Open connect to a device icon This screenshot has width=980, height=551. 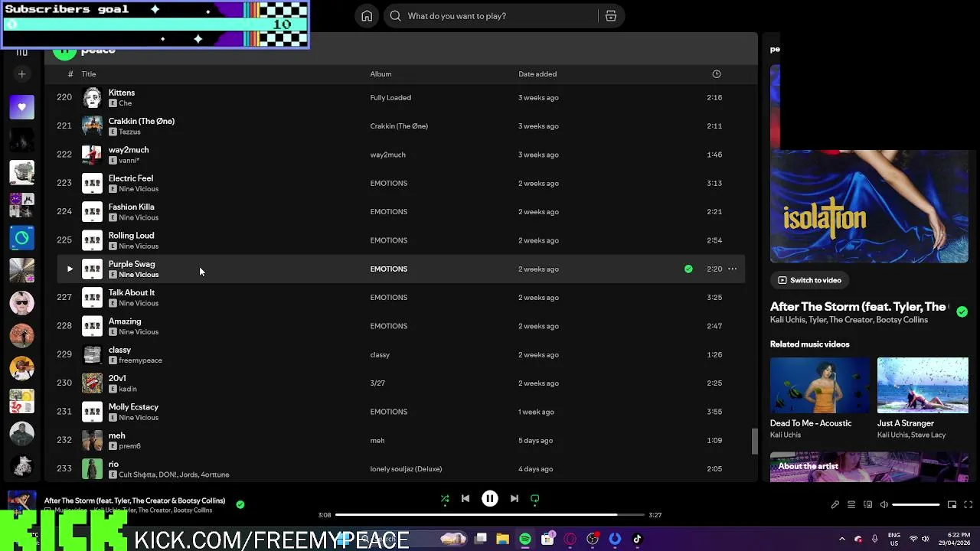[x=867, y=505]
